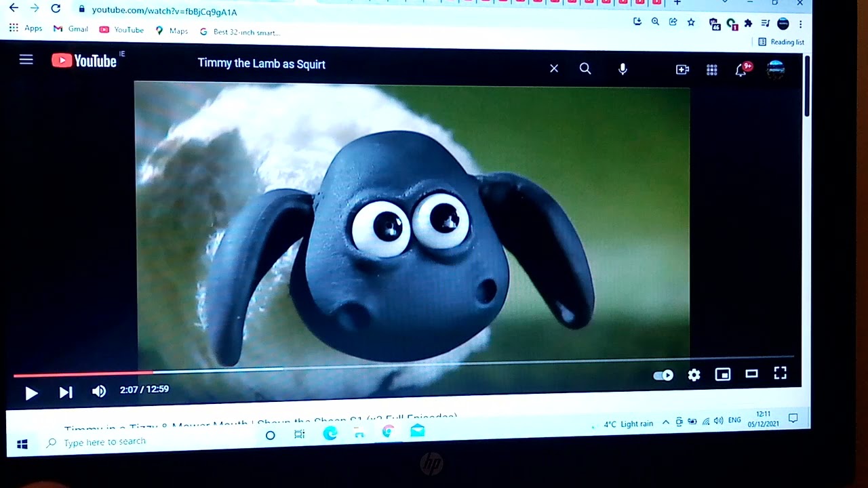868x488 pixels.
Task: Reload the page
Action: pyautogui.click(x=56, y=8)
